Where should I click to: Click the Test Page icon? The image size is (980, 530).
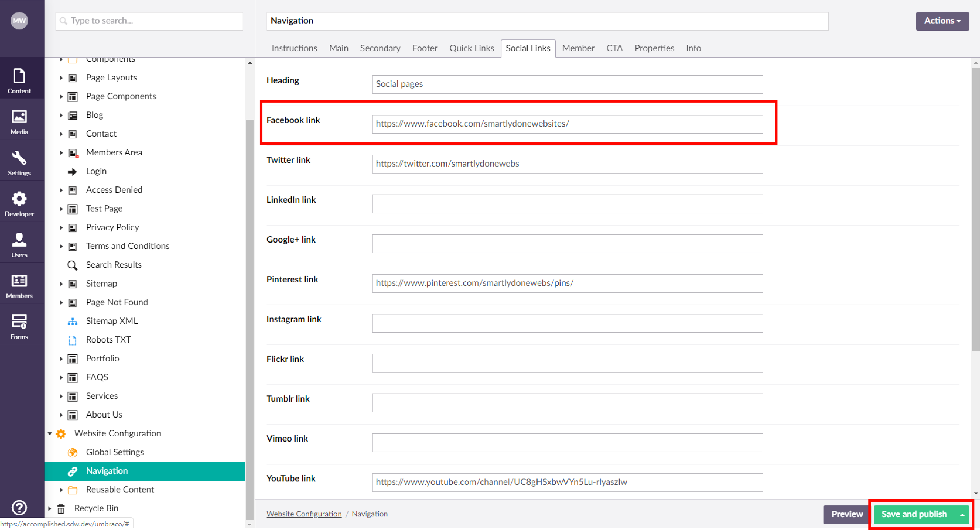[x=72, y=209]
